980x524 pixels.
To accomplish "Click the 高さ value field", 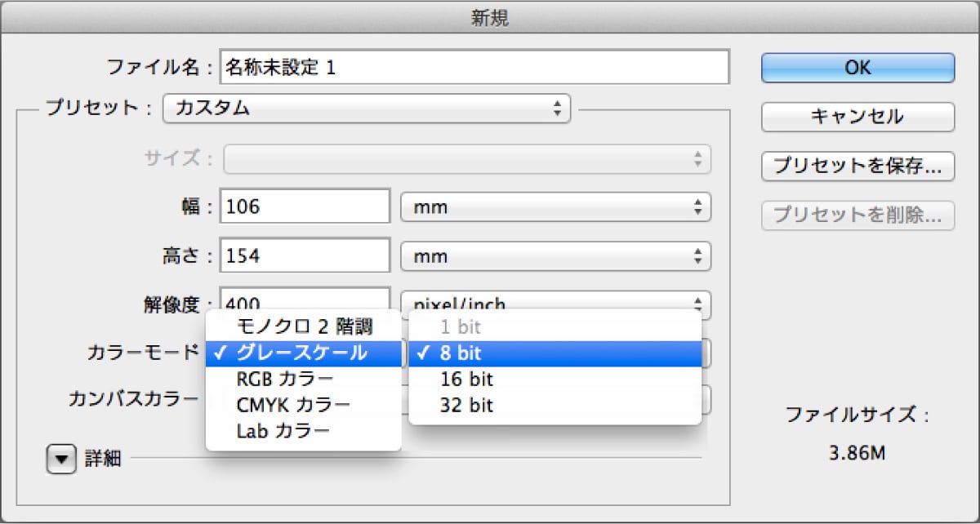I will point(305,256).
